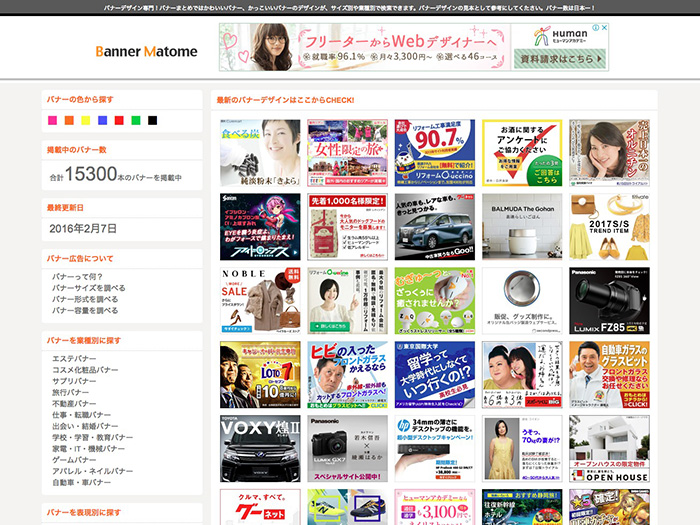
Task: Filter by the green color swatch
Action: (x=136, y=121)
